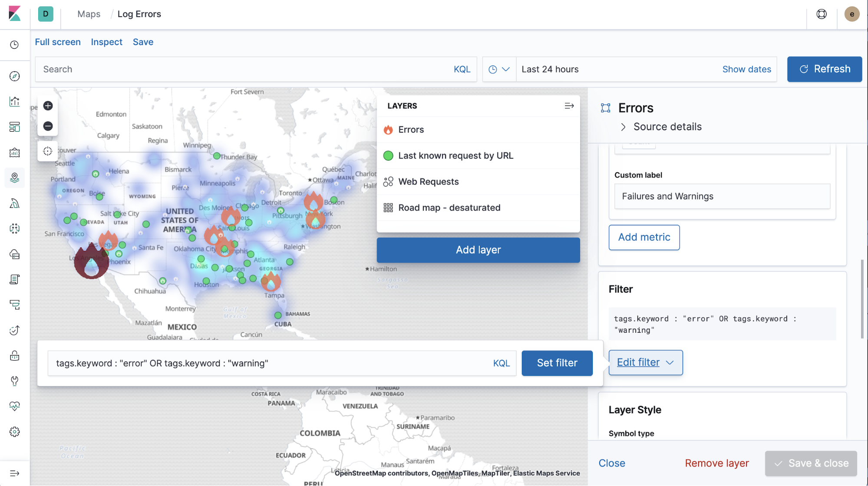Viewport: 868px width, 486px height.
Task: Click the Custom label input field
Action: tap(722, 196)
